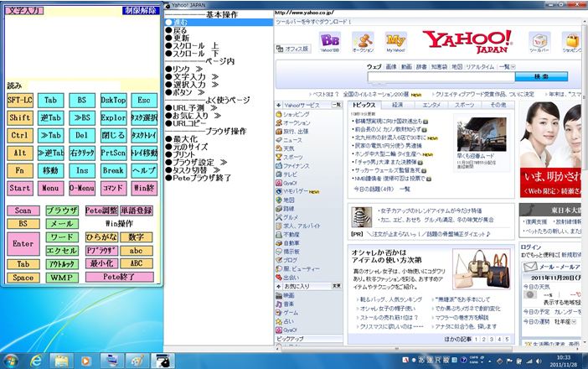This screenshot has width=588, height=369.
Task: Open the Pete application taskbar icon
Action: (x=162, y=361)
